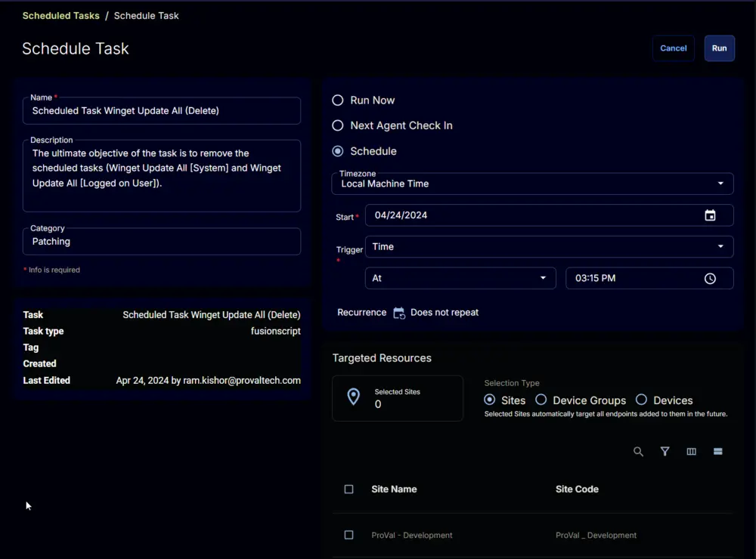Click the Recurrence calendar repeat icon
Image resolution: width=756 pixels, height=559 pixels.
click(398, 313)
